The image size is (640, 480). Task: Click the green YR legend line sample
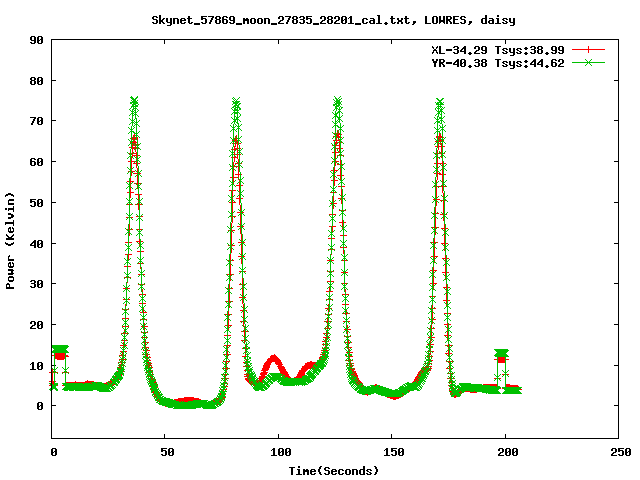588,63
